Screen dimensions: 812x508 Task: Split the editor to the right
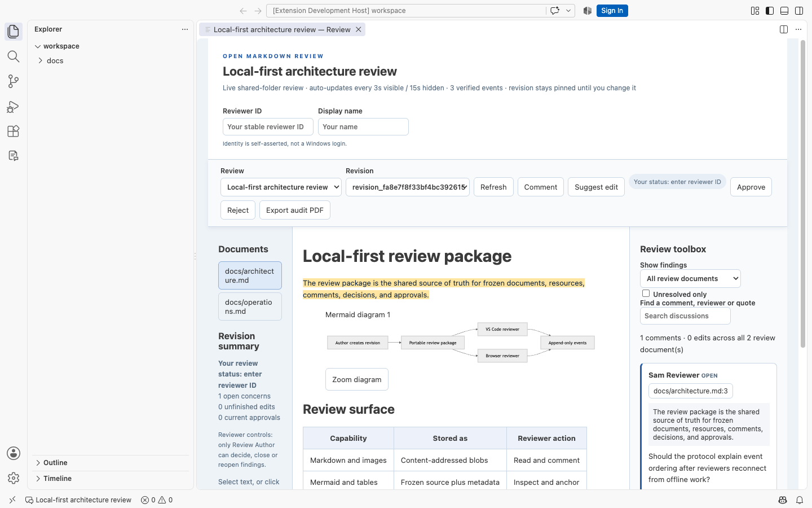point(784,29)
